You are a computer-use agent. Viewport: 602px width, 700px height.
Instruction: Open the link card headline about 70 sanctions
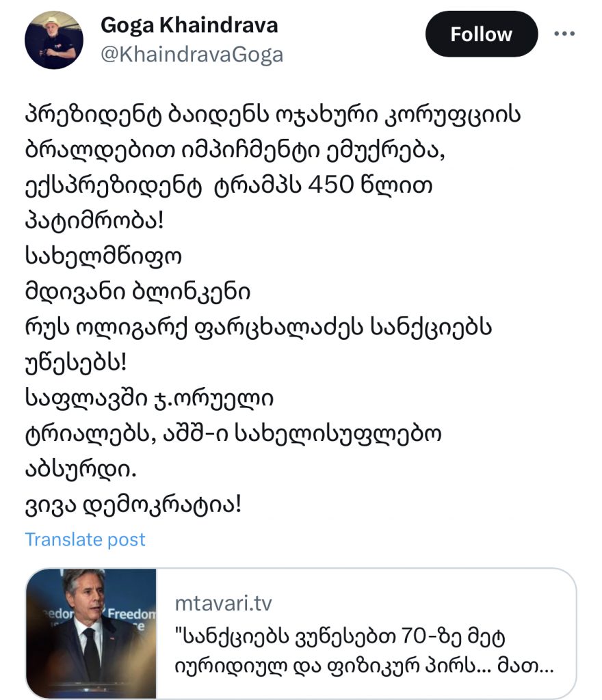(364, 651)
